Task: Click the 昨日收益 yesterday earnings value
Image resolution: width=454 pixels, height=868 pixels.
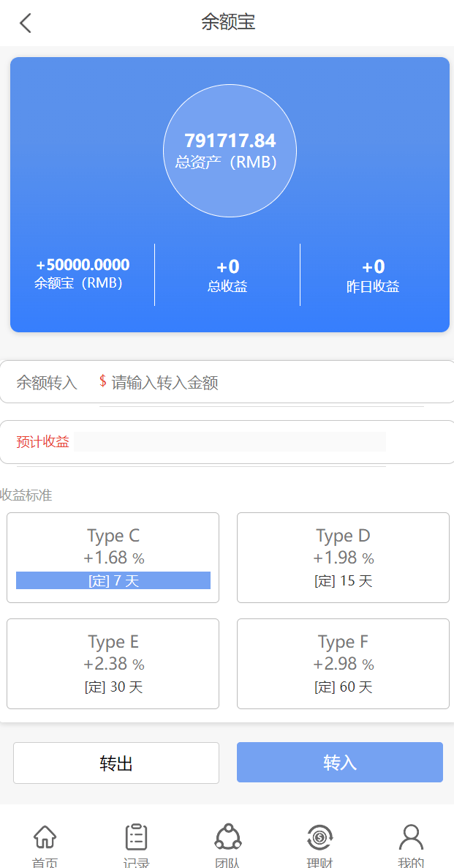Action: coord(374,267)
